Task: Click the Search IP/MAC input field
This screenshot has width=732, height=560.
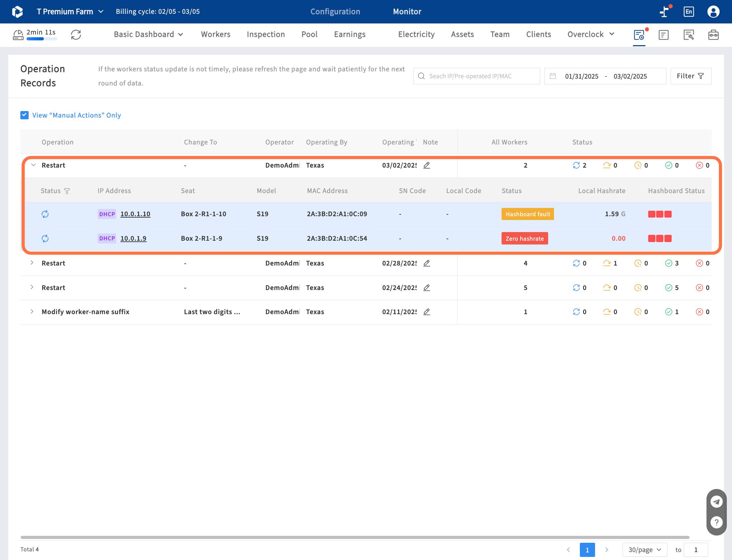Action: tap(476, 76)
